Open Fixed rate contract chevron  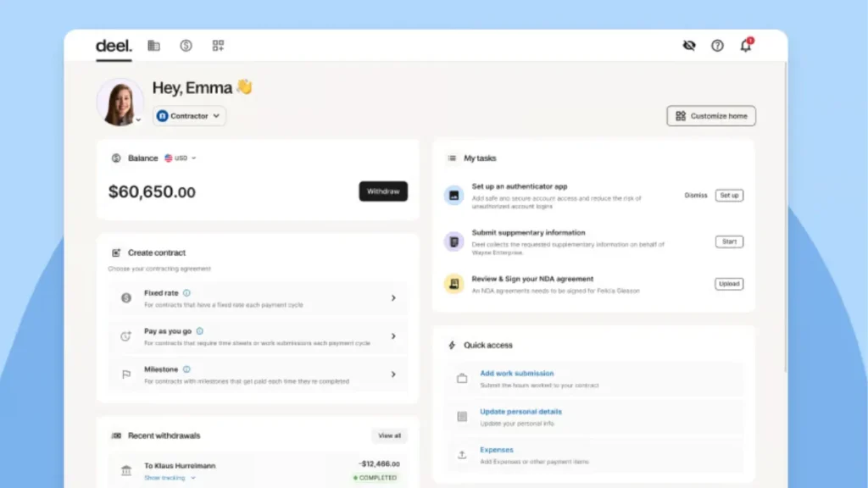tap(393, 298)
